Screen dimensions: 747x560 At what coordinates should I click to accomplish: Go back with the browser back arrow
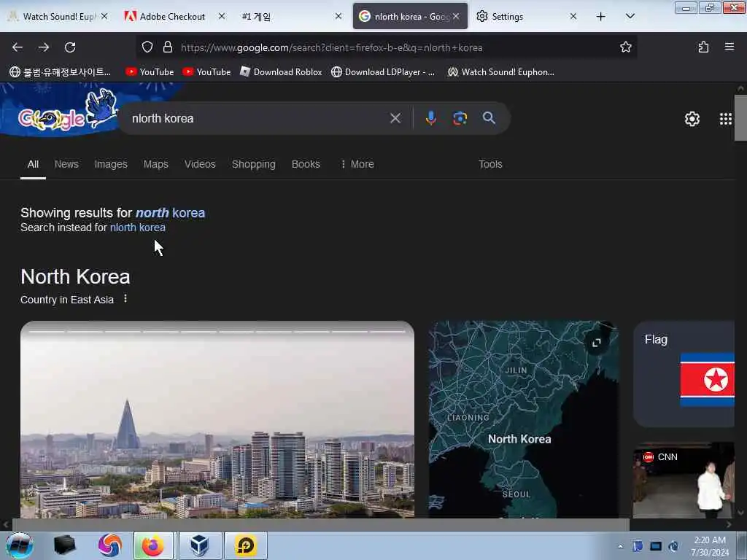tap(18, 47)
